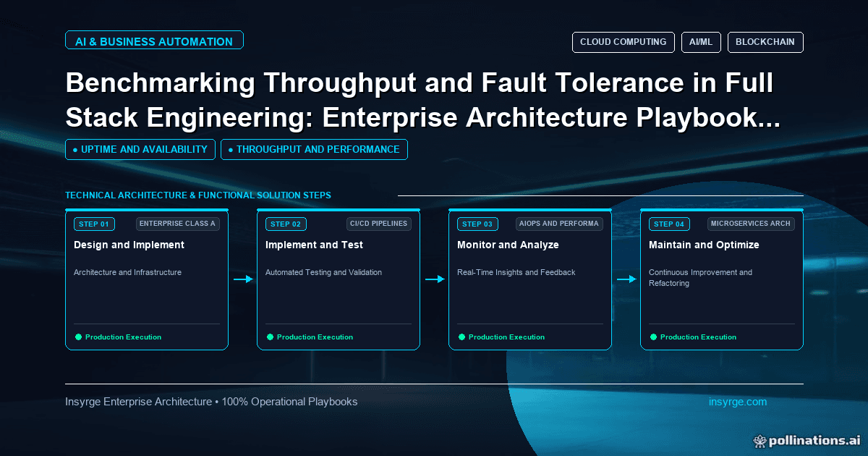Click the green status dot in Step 02 card
The width and height of the screenshot is (868, 456).
[270, 337]
